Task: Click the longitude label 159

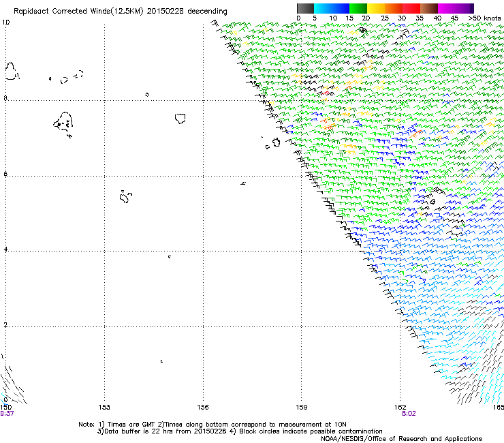Action: click(301, 408)
